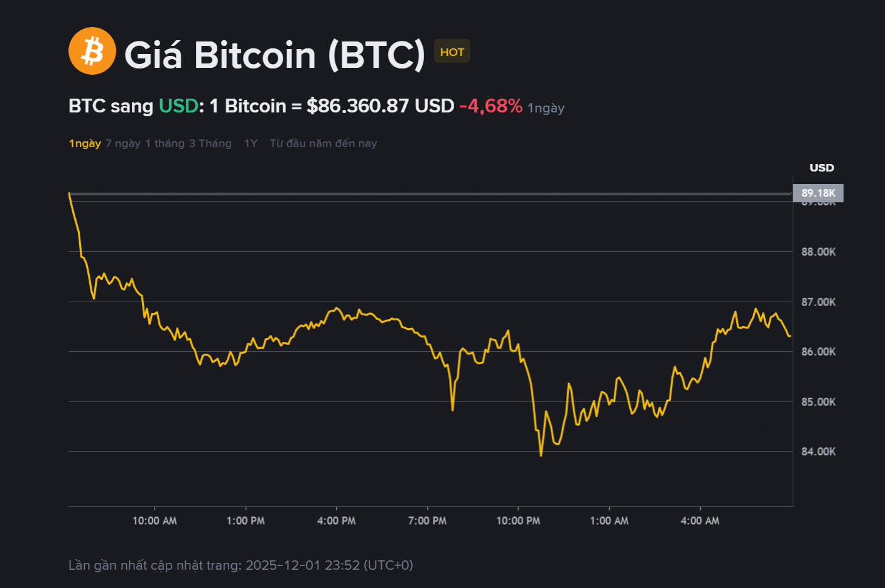This screenshot has width=885, height=588.
Task: Click the 84.00K price axis label
Action: [x=818, y=451]
